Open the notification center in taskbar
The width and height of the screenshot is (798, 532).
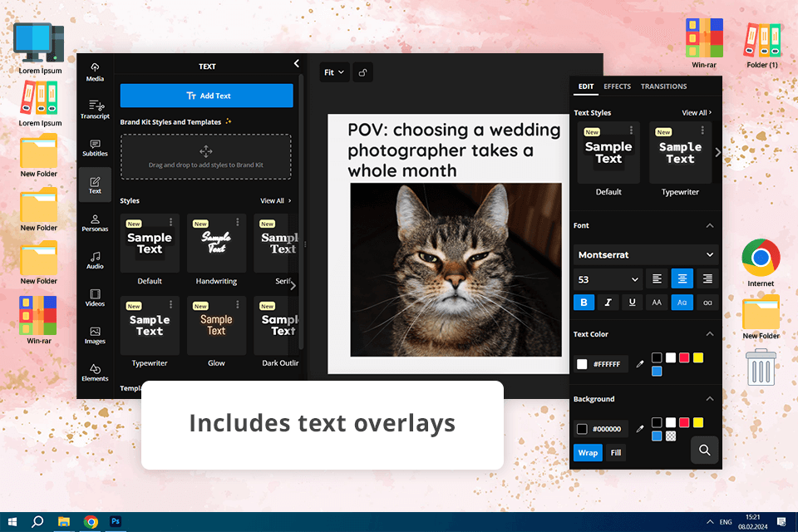pyautogui.click(x=781, y=522)
